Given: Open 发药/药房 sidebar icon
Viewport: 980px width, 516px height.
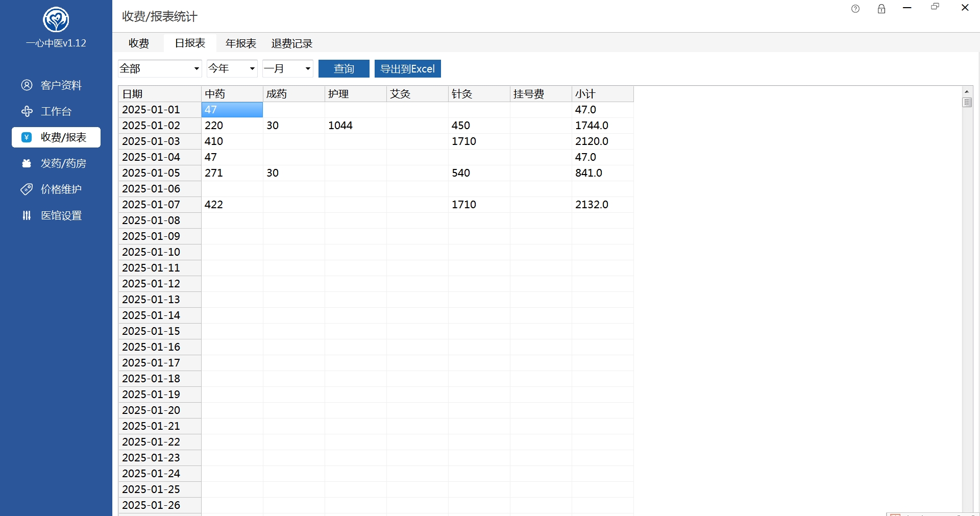Looking at the screenshot, I should tap(27, 163).
